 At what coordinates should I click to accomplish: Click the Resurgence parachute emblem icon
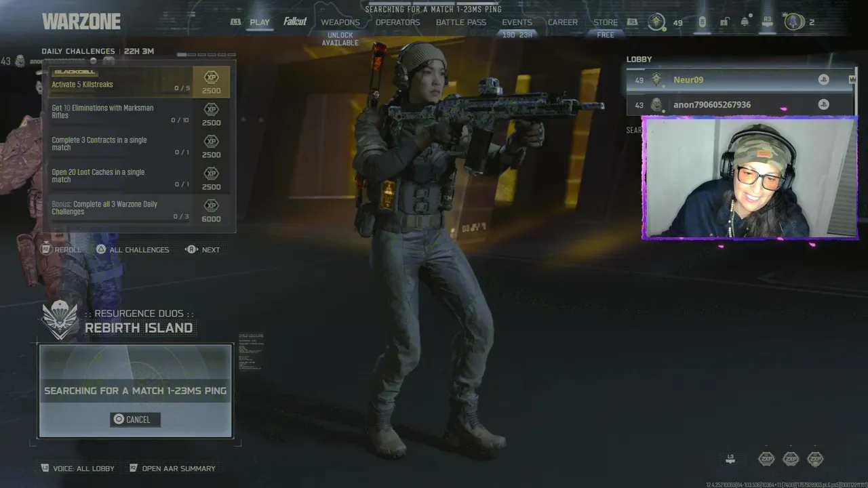point(60,320)
